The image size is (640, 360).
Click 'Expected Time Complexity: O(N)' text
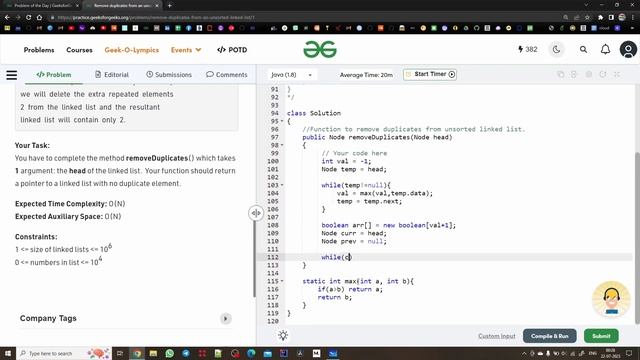tap(70, 204)
